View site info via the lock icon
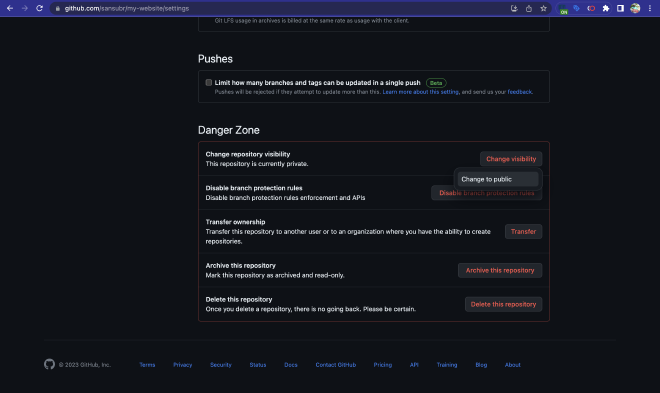The height and width of the screenshot is (393, 660). click(58, 8)
